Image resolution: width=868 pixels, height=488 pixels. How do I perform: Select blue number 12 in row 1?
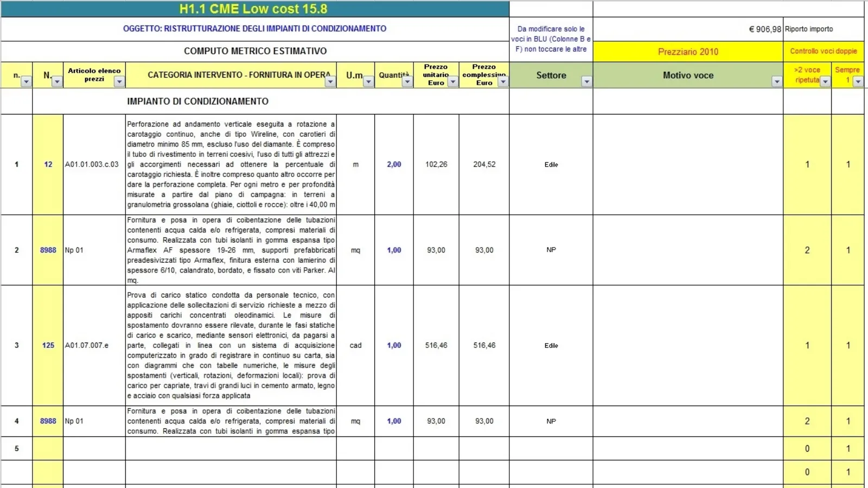coord(48,164)
